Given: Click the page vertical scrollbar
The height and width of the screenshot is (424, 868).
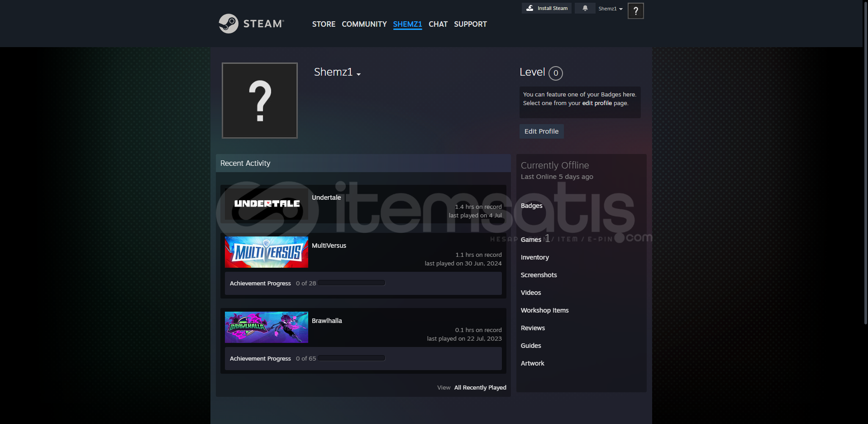Looking at the screenshot, I should [x=865, y=163].
